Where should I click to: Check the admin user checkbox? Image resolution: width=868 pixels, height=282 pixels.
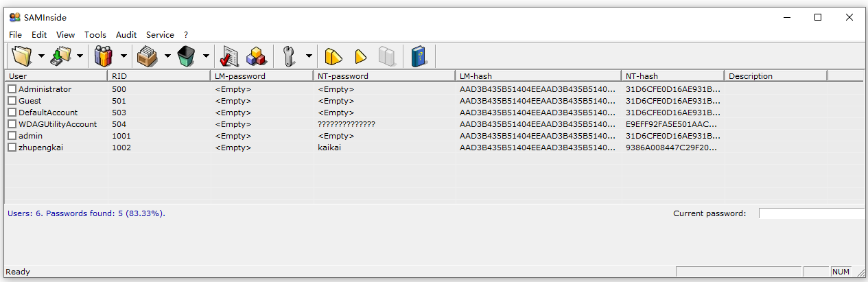[12, 136]
